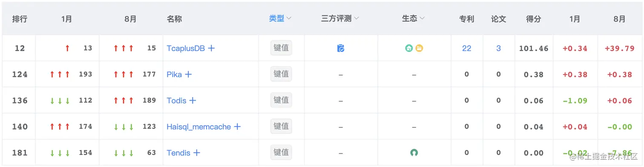
Task: Click the plus icon next to Tendis
Action: 197,153
